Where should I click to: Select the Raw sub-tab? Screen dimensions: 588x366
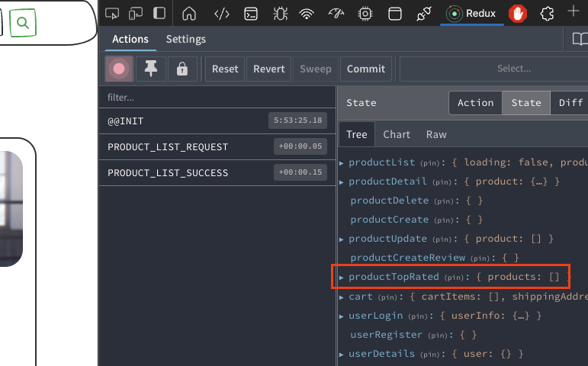436,134
